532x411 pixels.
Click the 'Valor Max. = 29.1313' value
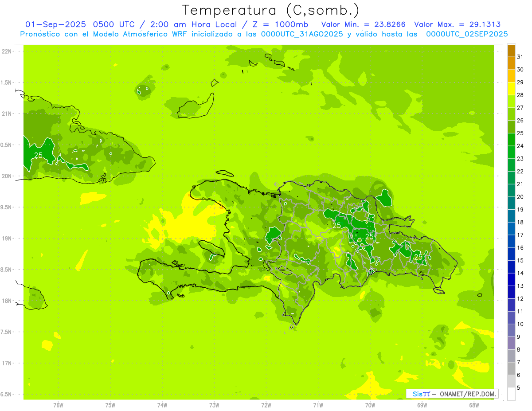[x=458, y=24]
